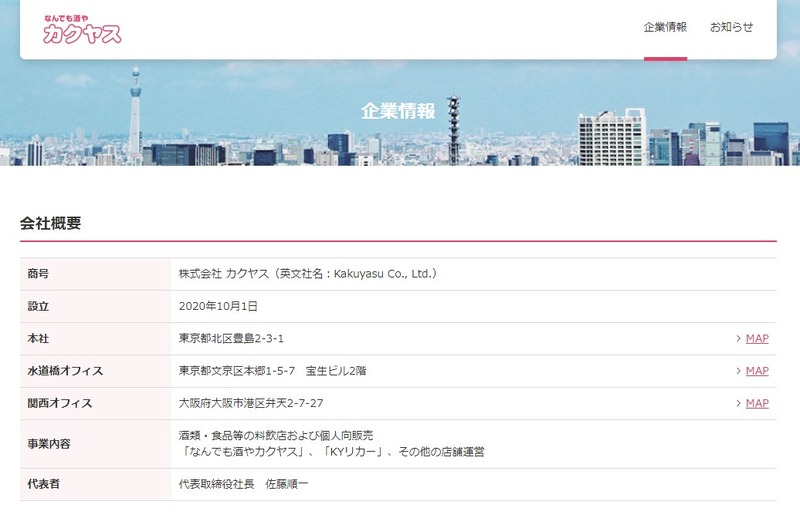Screen dimensions: 800x518
Task: Select the 事業内容 row label
Action: (49, 444)
